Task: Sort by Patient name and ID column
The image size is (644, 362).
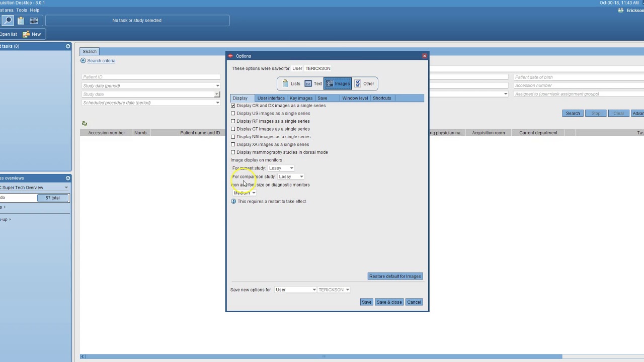Action: coord(200,133)
